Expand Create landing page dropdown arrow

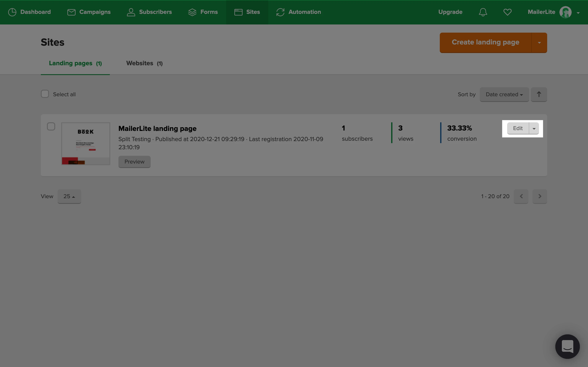point(539,43)
